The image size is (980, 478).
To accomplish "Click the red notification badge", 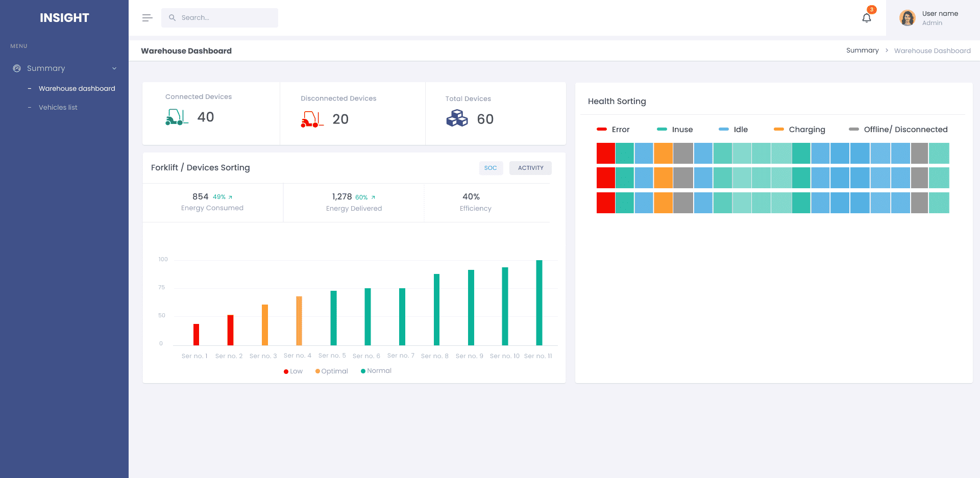I will (872, 10).
